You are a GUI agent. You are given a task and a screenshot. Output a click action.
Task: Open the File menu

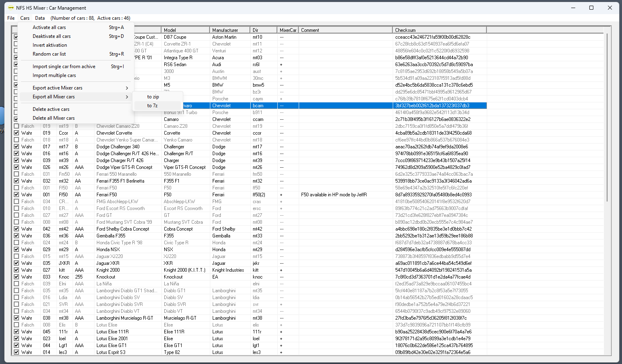click(x=11, y=18)
